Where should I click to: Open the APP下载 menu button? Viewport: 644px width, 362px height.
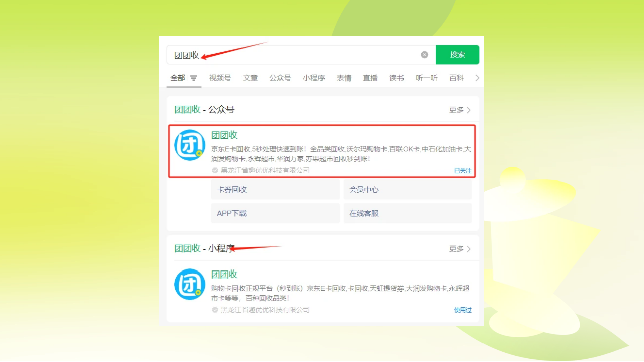pos(275,213)
